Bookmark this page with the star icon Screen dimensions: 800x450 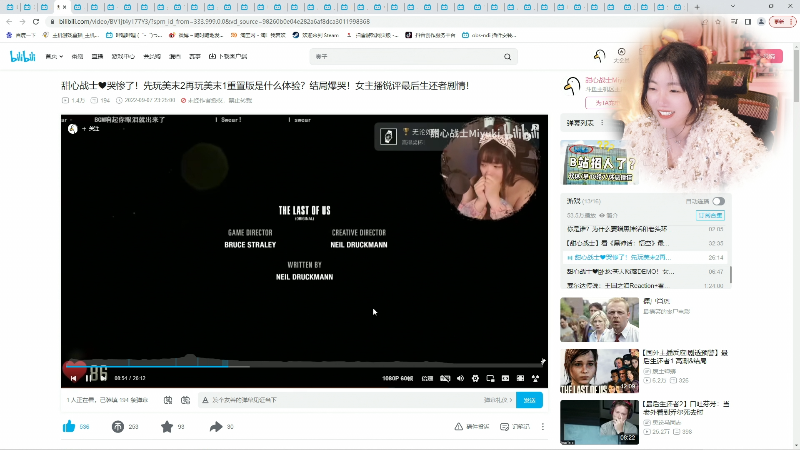click(x=718, y=21)
